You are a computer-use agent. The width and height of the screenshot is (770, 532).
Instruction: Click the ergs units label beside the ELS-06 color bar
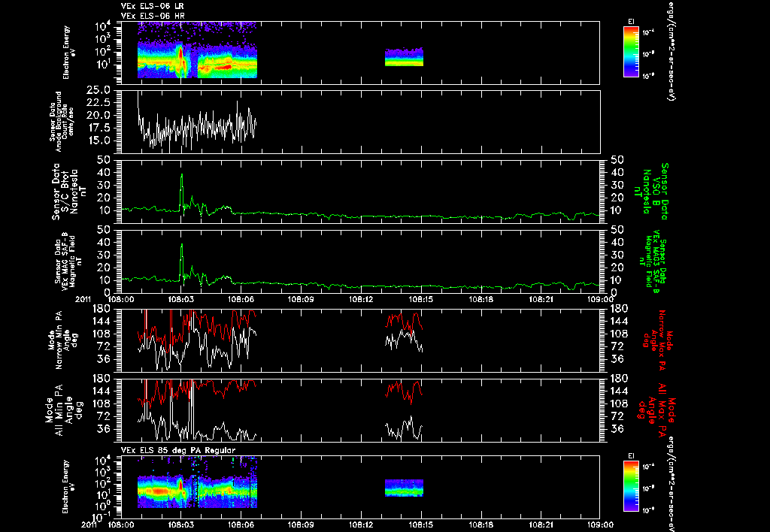point(671,51)
